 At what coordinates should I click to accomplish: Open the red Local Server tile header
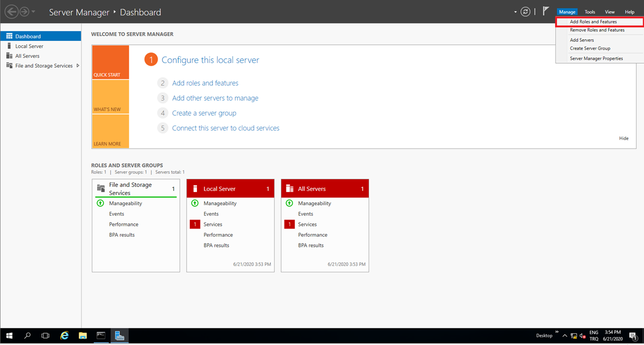click(230, 189)
